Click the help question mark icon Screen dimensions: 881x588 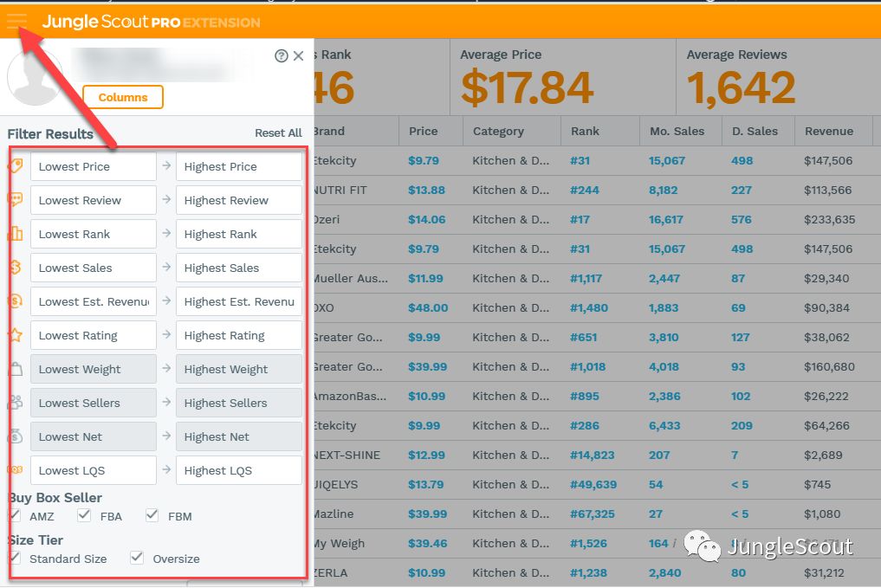(282, 55)
